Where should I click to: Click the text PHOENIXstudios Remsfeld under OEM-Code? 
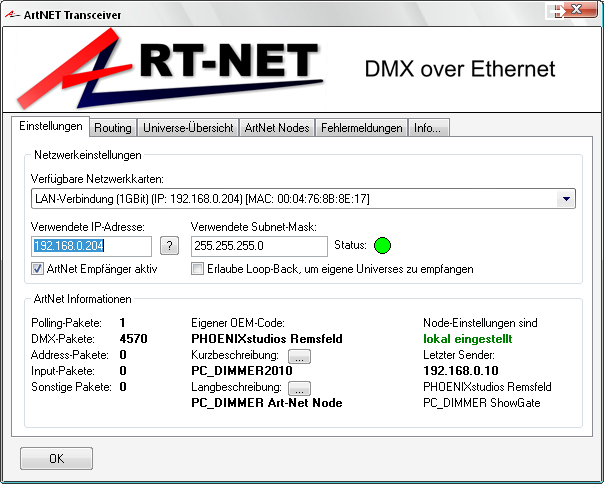click(267, 339)
